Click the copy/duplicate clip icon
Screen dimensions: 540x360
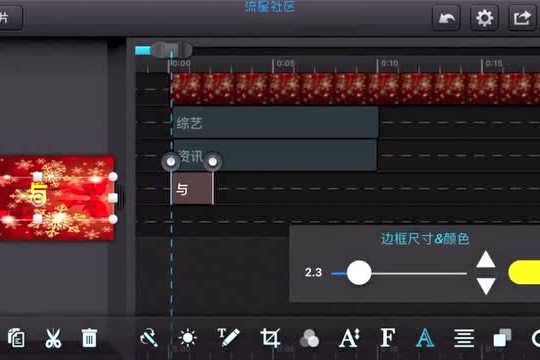pos(16,338)
